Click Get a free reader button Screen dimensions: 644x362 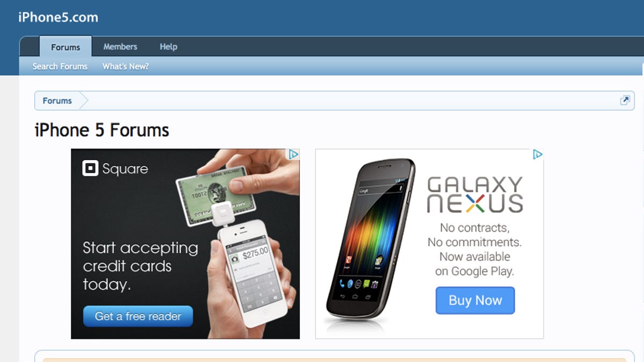pyautogui.click(x=138, y=316)
